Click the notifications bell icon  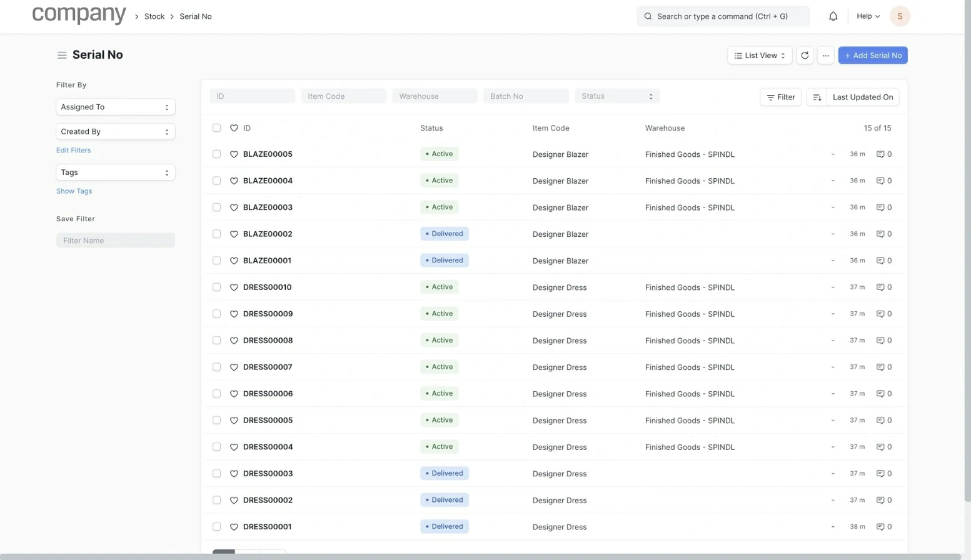pyautogui.click(x=833, y=16)
